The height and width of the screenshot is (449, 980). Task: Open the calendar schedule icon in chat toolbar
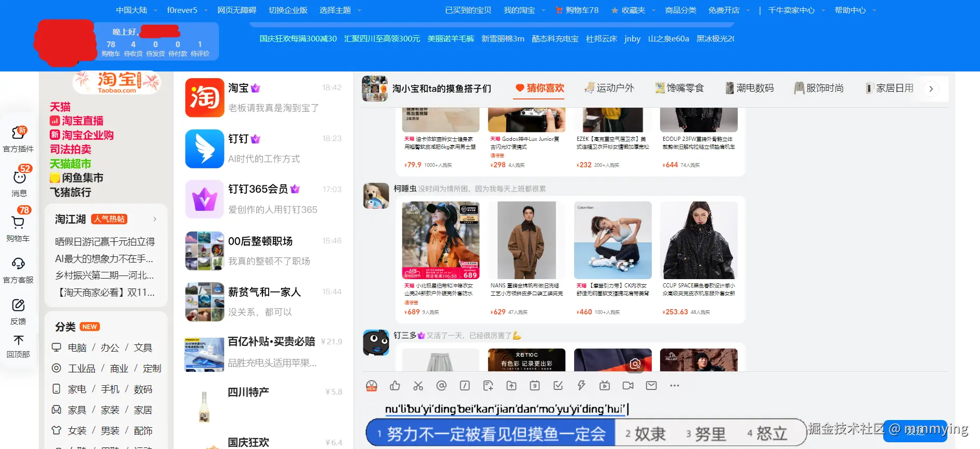[x=535, y=385]
